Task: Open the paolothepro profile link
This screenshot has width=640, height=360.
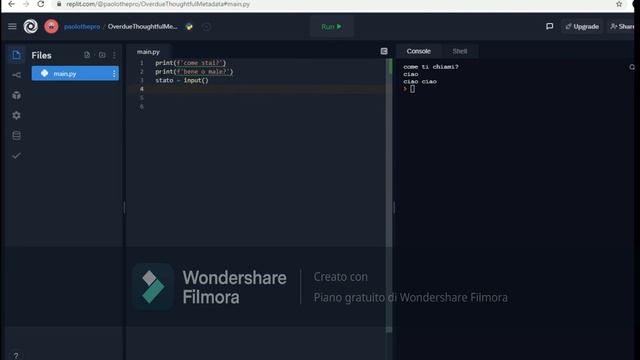Action: click(x=82, y=27)
